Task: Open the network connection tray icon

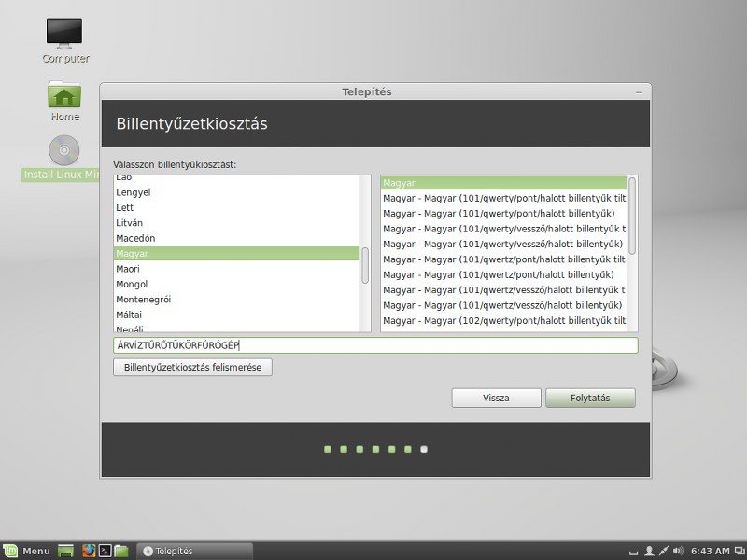Action: coord(664,551)
